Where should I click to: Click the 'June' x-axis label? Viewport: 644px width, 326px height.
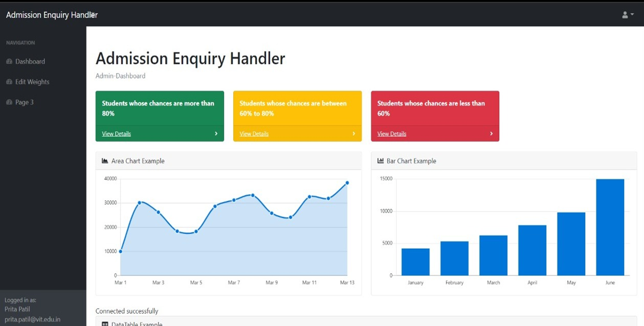(x=610, y=283)
